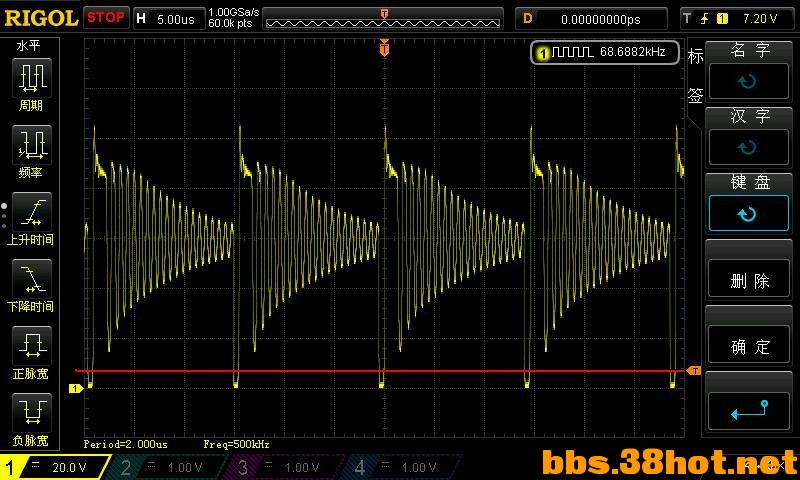Select the 下降时间 fall time measurement icon
Image resolution: width=800 pixels, height=480 pixels.
tap(32, 279)
